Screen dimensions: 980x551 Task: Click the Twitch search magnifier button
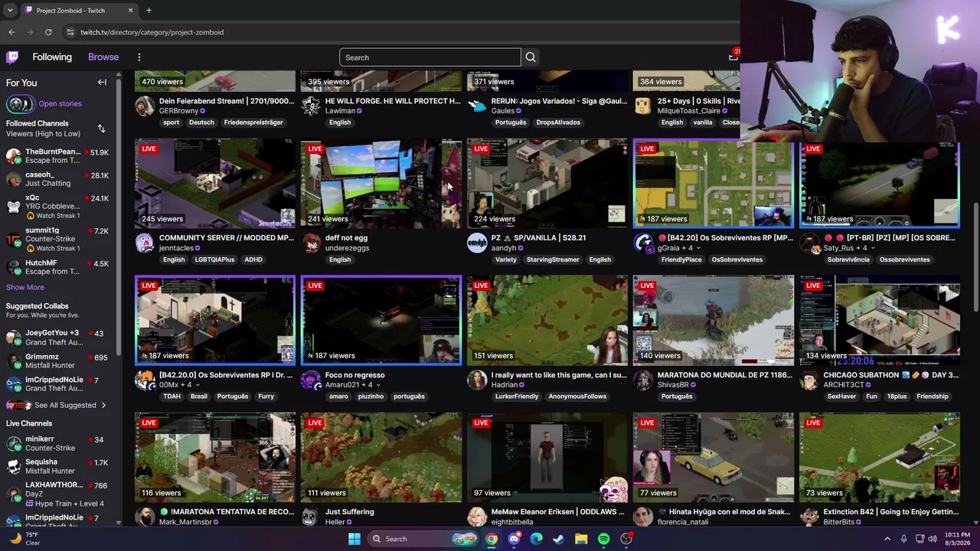pos(530,57)
